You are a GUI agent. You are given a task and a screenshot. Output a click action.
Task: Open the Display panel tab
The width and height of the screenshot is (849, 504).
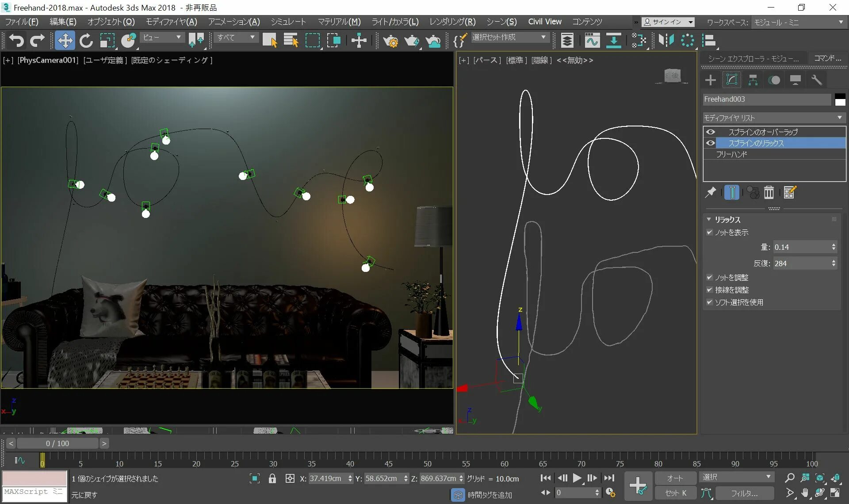tap(795, 80)
